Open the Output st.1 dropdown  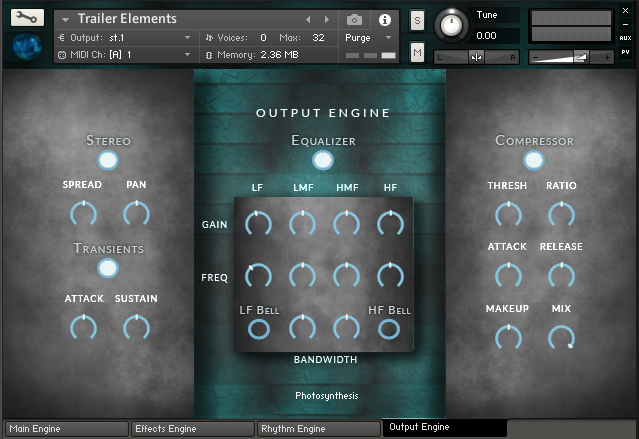tap(125, 38)
